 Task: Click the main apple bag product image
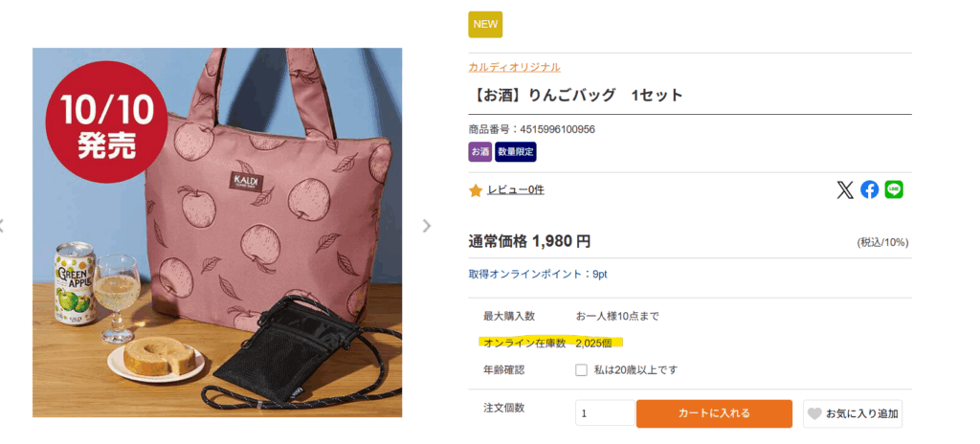click(217, 233)
